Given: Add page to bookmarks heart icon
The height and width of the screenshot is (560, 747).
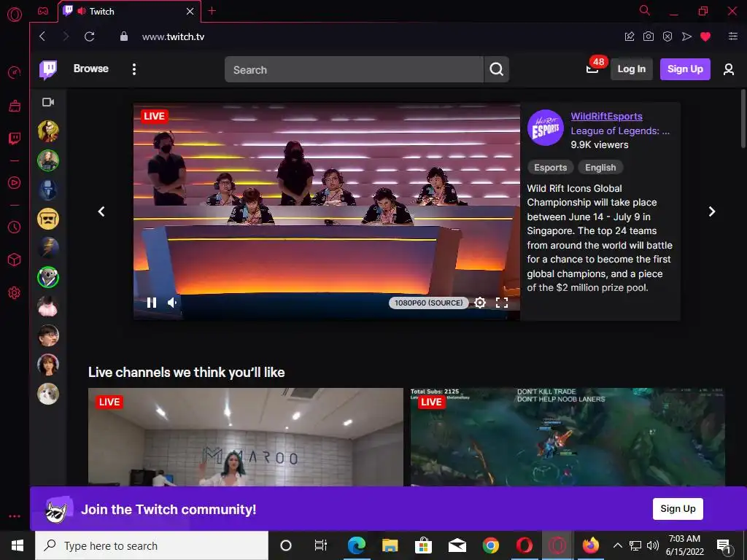Looking at the screenshot, I should coord(705,36).
